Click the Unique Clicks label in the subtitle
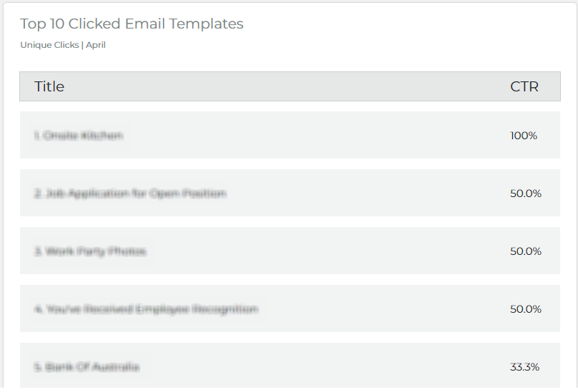The width and height of the screenshot is (578, 392). point(49,45)
